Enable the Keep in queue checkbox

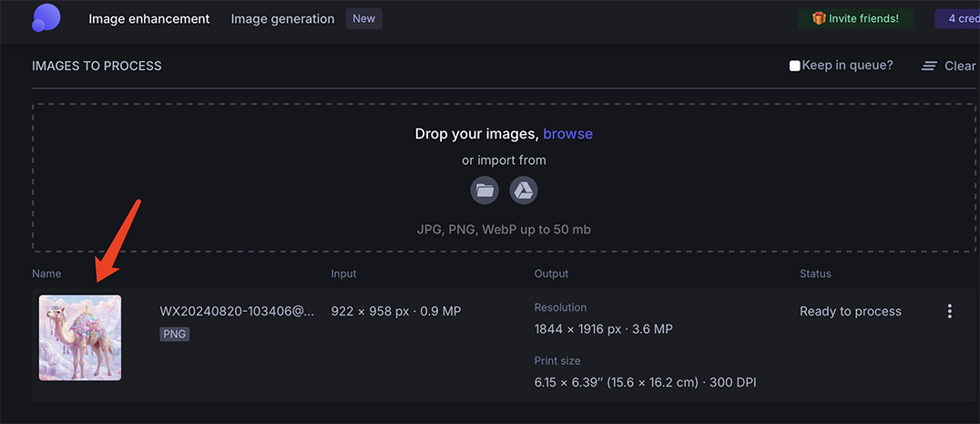(795, 66)
